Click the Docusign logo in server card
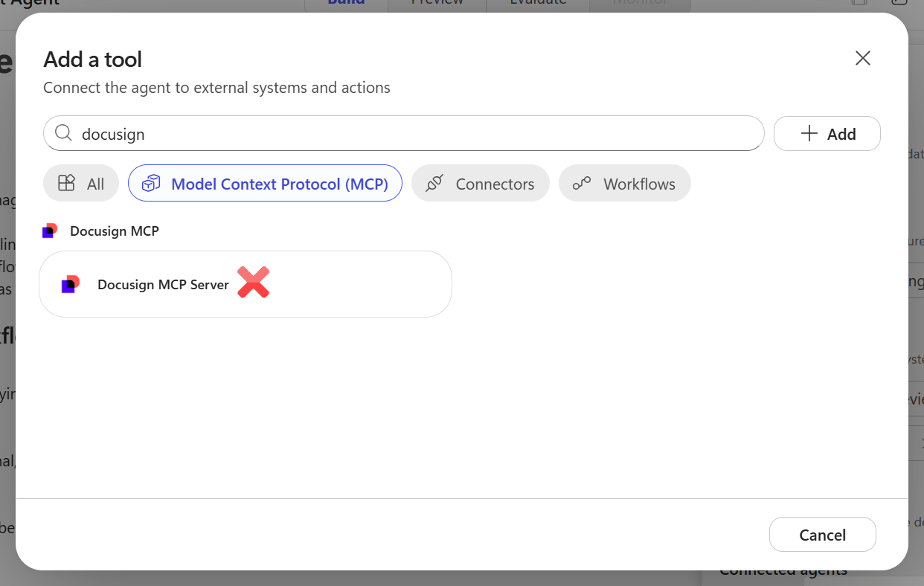Screen dimensions: 924x586 [70, 284]
